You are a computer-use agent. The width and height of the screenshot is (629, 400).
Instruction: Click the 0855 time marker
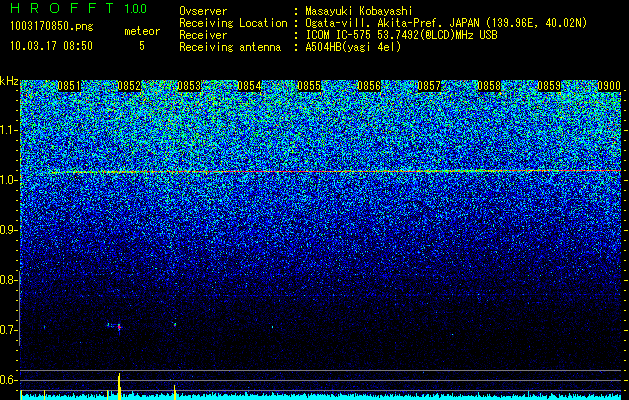coord(309,86)
